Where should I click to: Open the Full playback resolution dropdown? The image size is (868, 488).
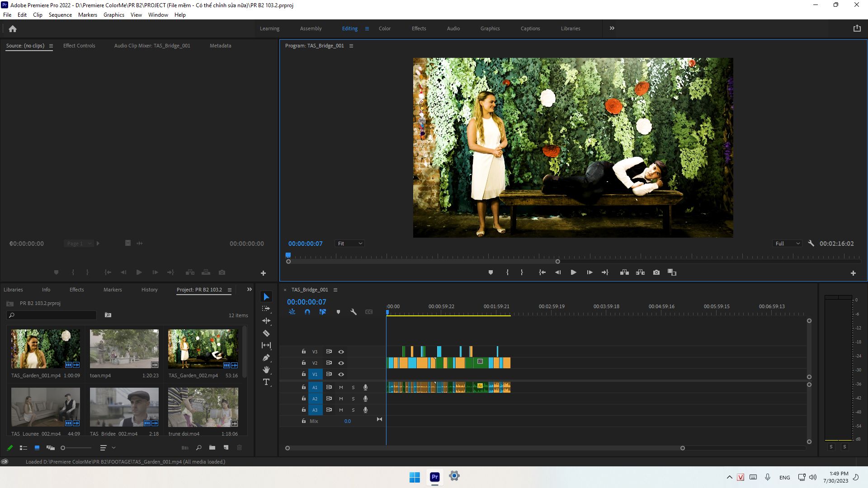tap(787, 244)
